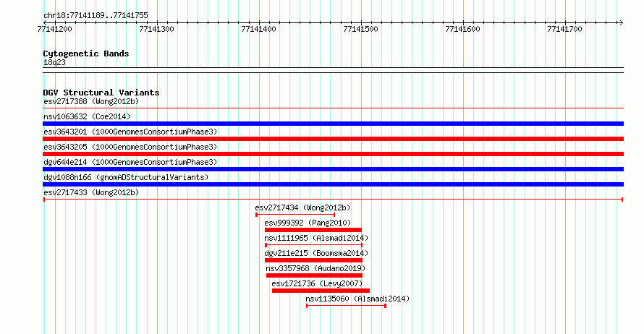644x334 pixels.
Task: Click the dgv644e214 blue bar
Action: [333, 169]
